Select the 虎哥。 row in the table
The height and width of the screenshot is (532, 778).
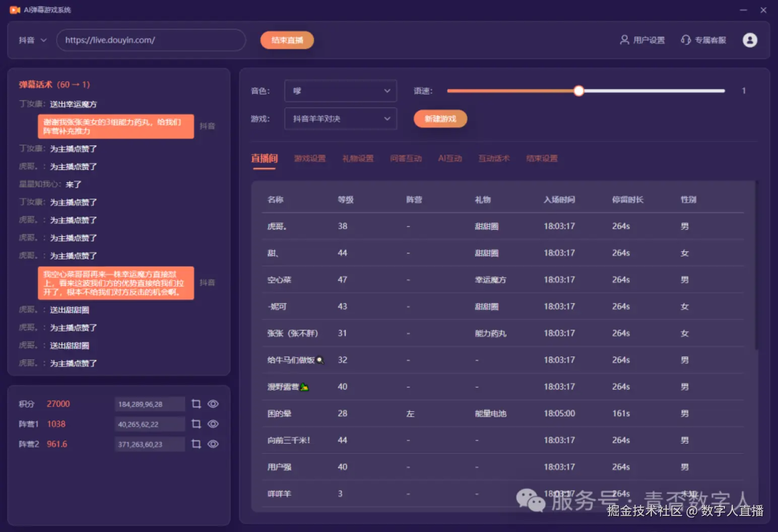pyautogui.click(x=503, y=226)
